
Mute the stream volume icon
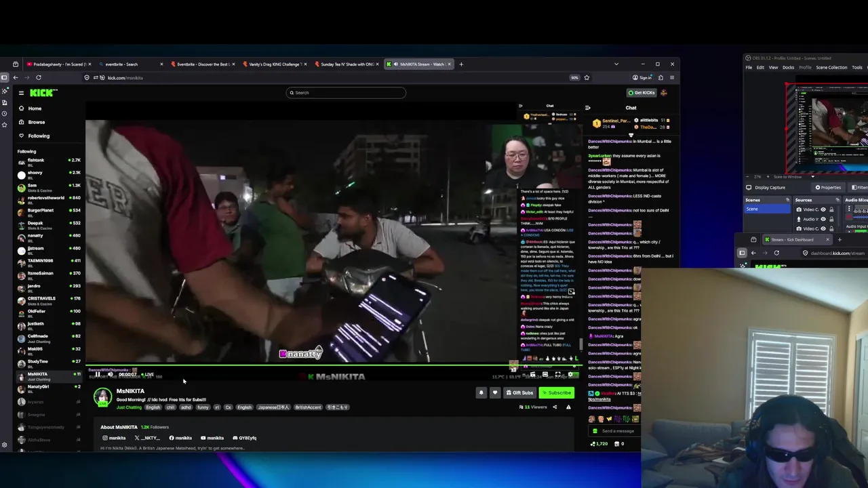[x=111, y=374]
